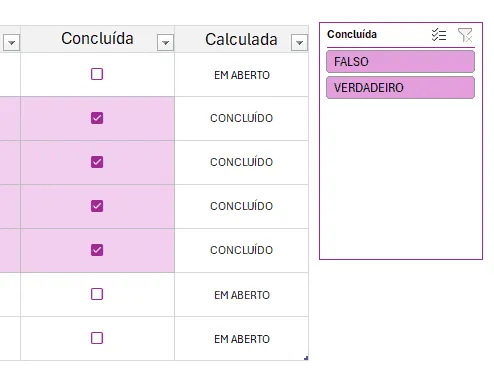Check the first row's unchecked Concluída checkbox
Screen dimensions: 494x383
coord(97,74)
